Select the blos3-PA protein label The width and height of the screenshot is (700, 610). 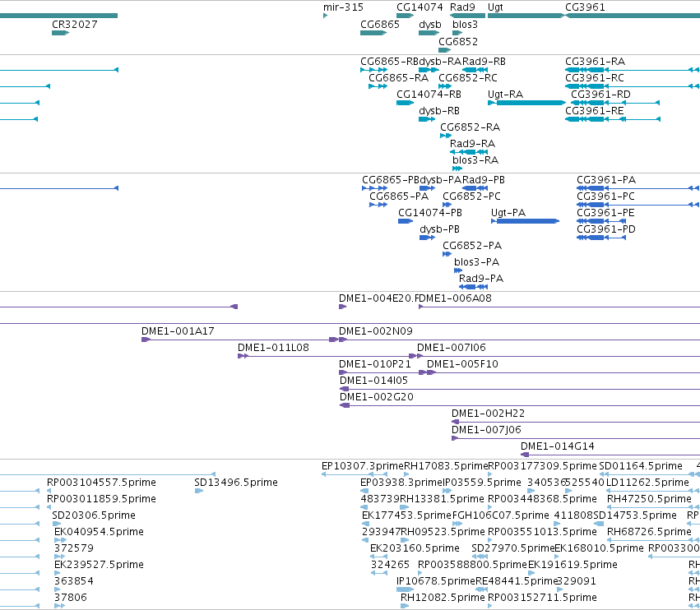click(477, 262)
